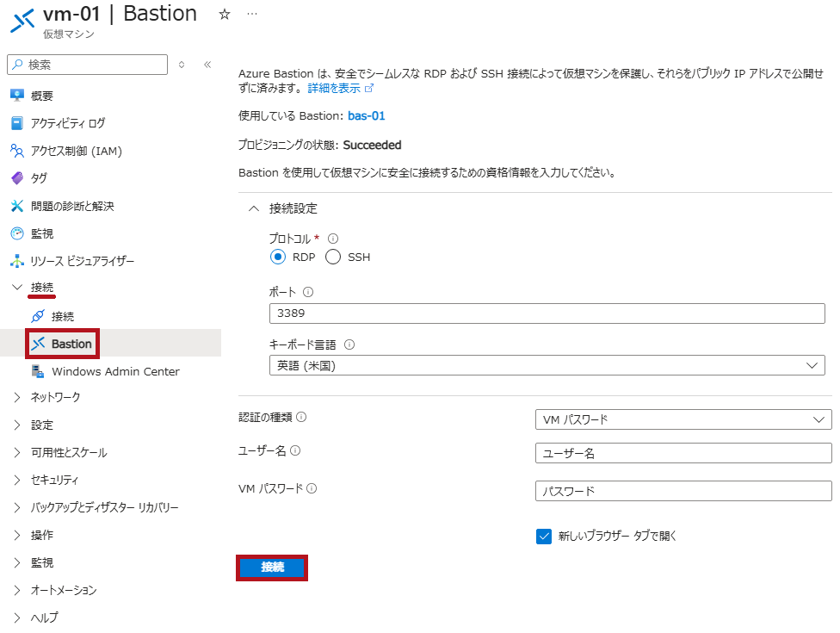Viewport: 840px width, 633px height.
Task: Collapse the 接続 group chevron in sidebar
Action: (17, 288)
